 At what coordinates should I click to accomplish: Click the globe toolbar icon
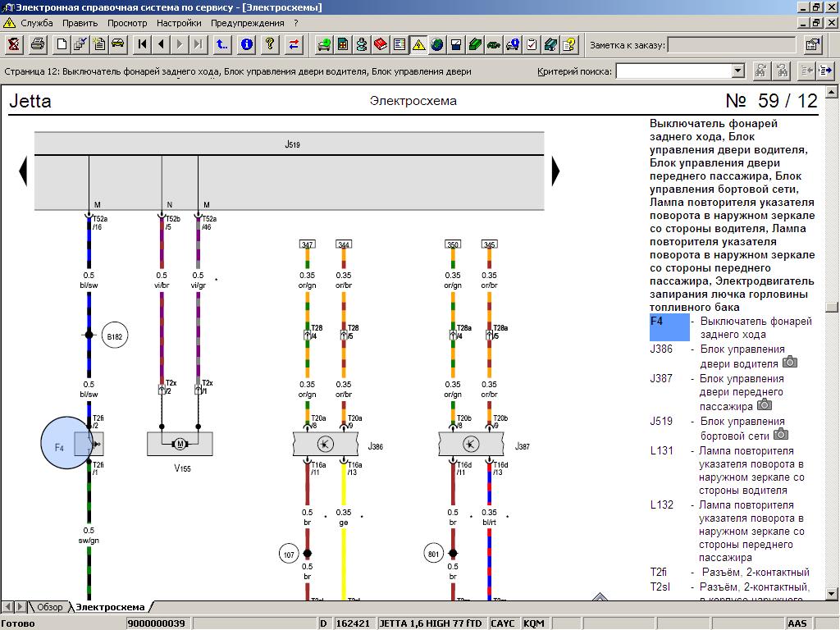click(x=437, y=44)
